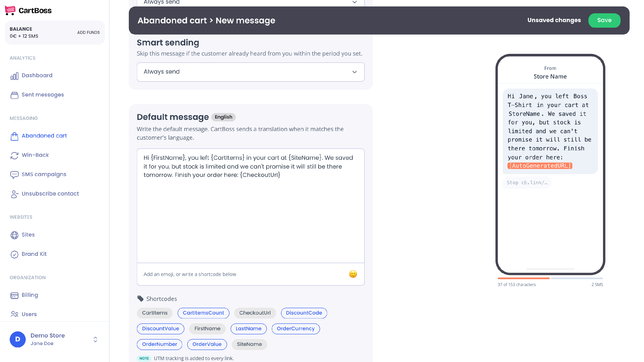Click the Abandoned cart bag icon
Screen dimensions: 644x362
pos(14,136)
